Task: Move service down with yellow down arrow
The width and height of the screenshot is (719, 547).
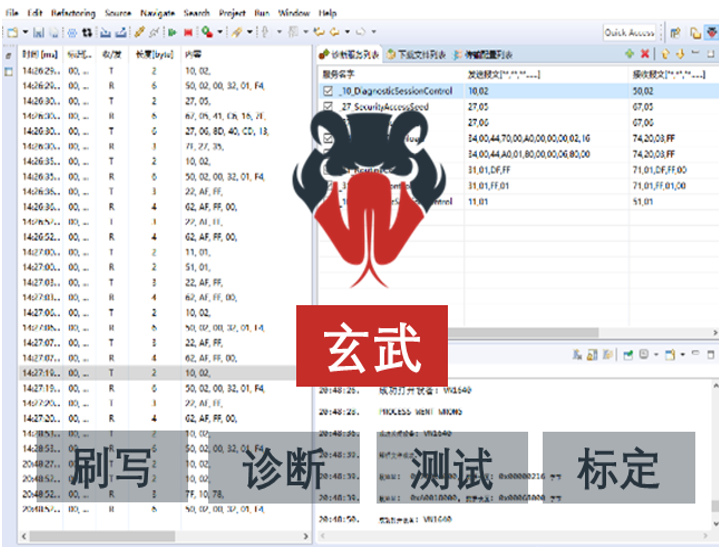Action: 680,54
